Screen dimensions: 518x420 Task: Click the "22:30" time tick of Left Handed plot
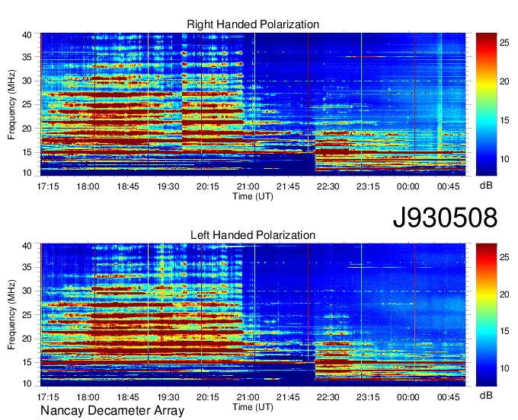click(328, 397)
